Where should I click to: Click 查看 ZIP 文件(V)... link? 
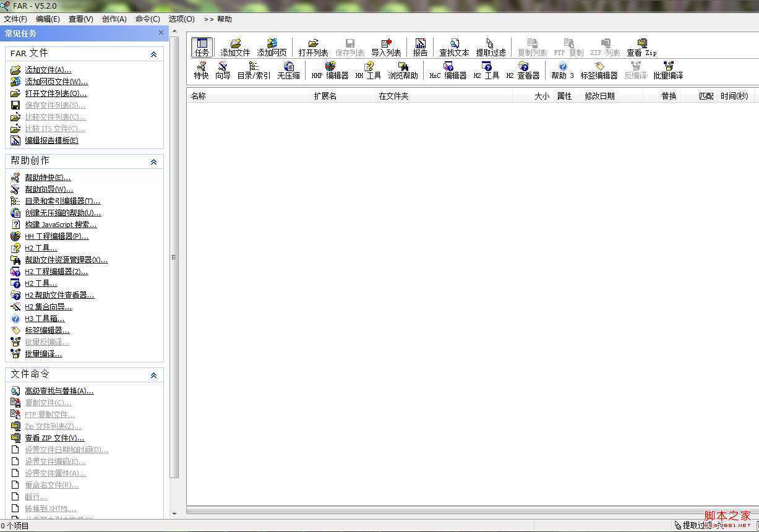click(x=54, y=438)
